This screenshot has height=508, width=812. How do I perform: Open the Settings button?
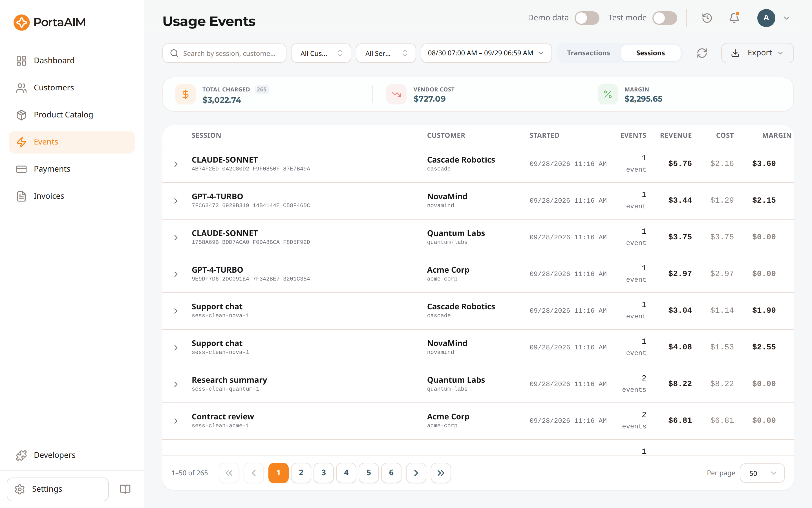[x=58, y=489]
